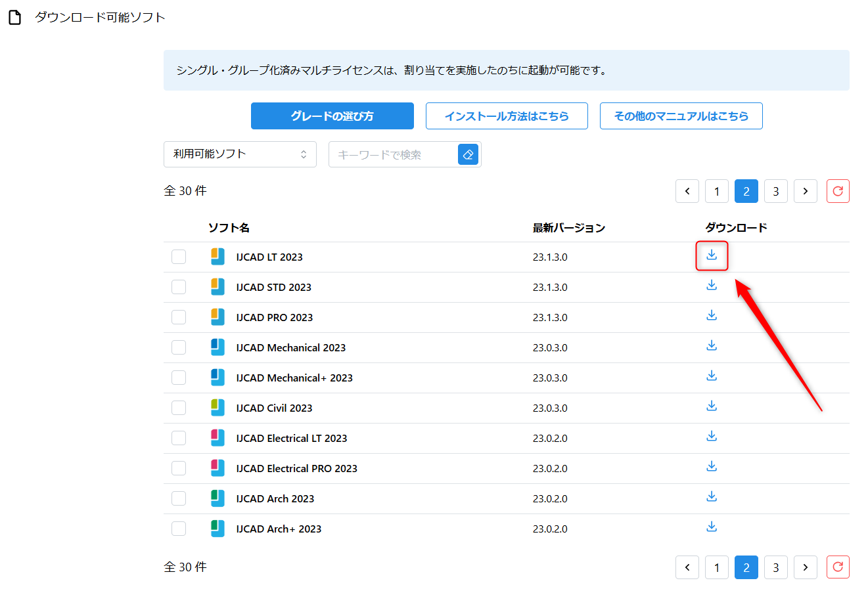This screenshot has width=868, height=589.
Task: Download IJCAD Arch 2023
Action: 712,496
